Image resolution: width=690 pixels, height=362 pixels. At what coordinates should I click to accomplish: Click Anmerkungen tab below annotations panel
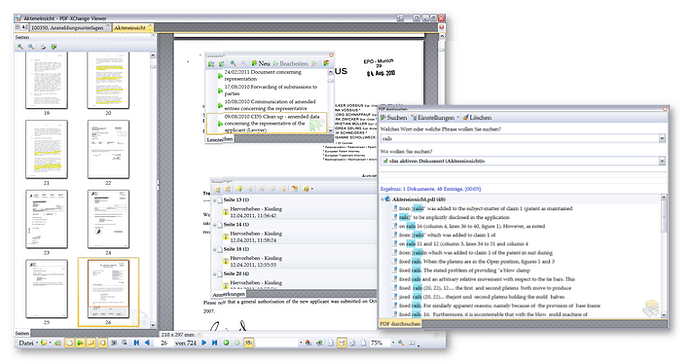click(229, 294)
